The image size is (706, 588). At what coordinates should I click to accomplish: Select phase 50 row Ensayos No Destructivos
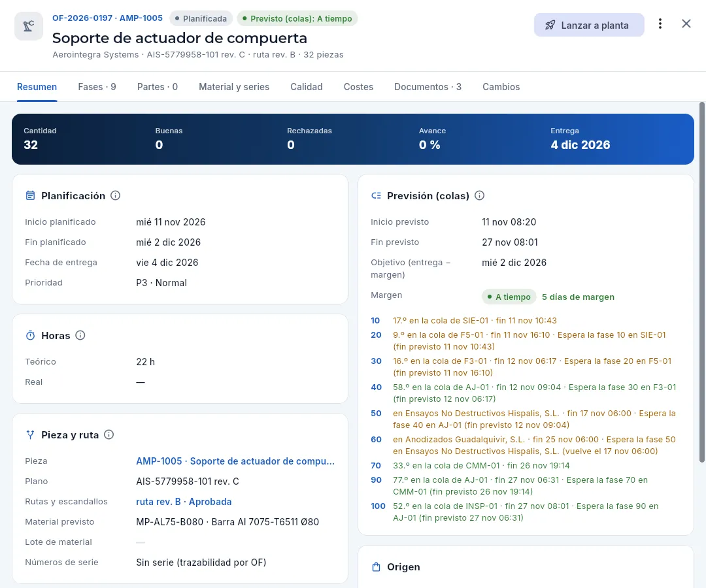coord(524,419)
